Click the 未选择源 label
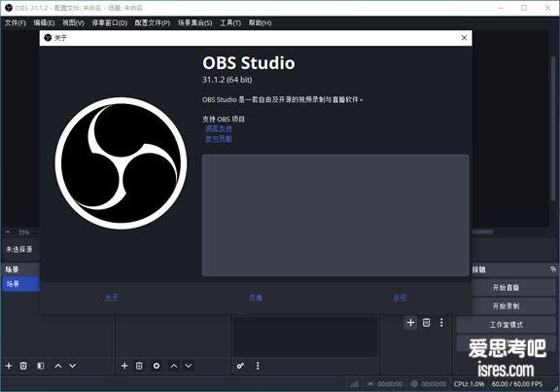 click(18, 249)
